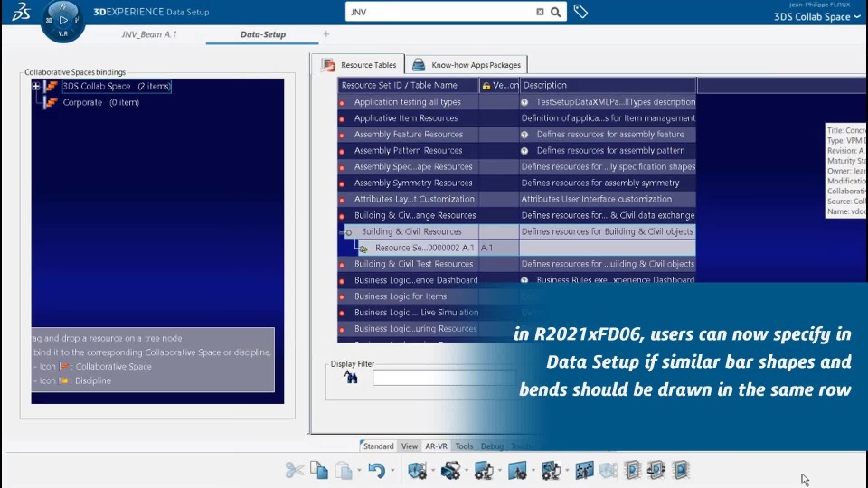Open the Resource Tables tab
This screenshot has height=488, width=868.
[358, 65]
